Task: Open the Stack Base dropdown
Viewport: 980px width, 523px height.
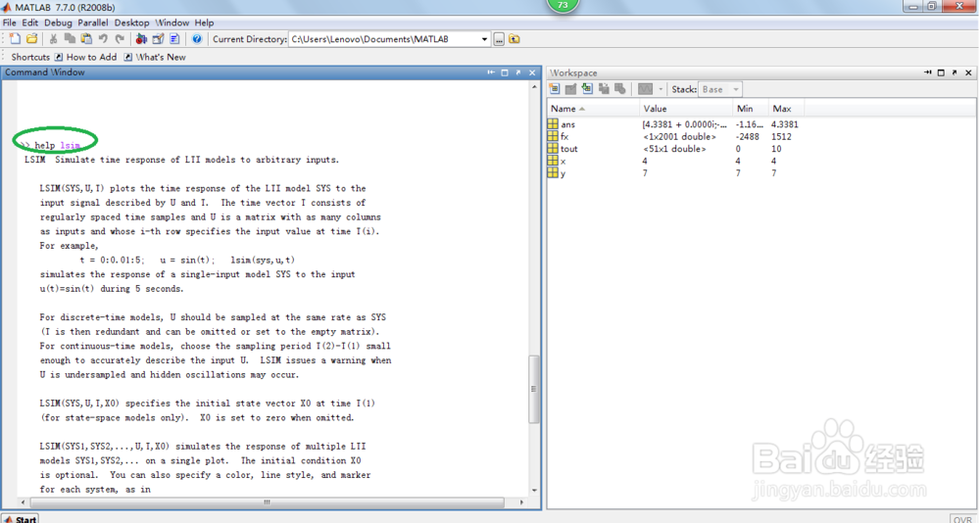Action: coord(720,89)
